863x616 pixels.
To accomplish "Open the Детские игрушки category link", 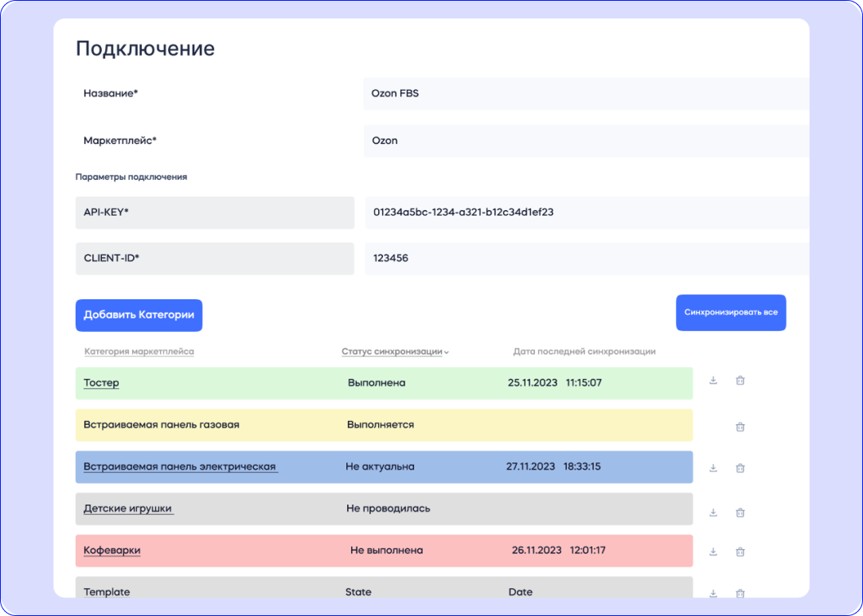I will tap(127, 509).
